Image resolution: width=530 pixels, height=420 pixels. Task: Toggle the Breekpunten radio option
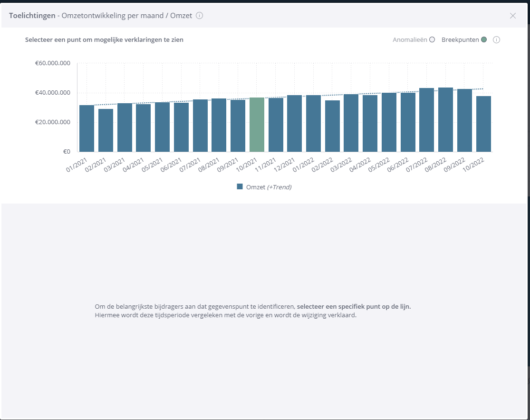(483, 40)
